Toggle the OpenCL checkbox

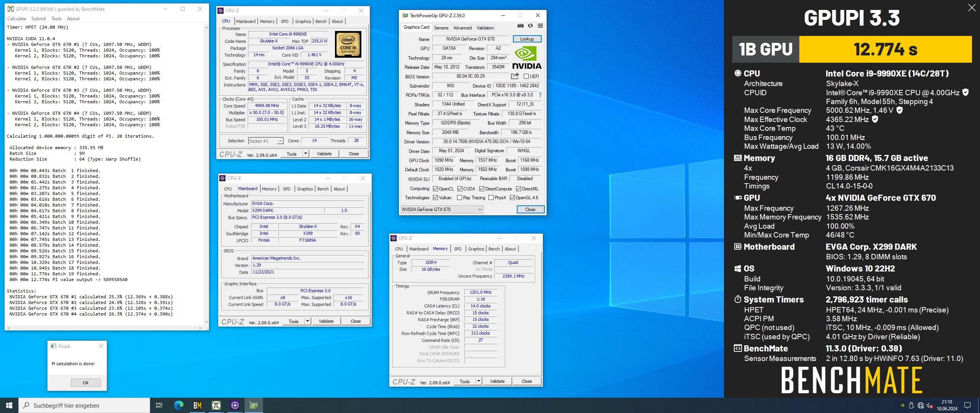coord(435,189)
